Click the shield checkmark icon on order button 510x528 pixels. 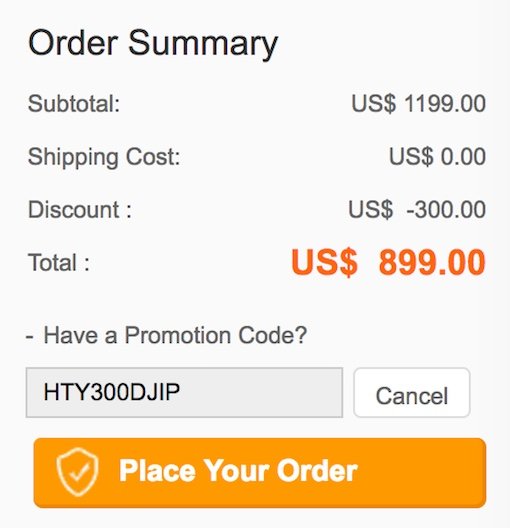[78, 471]
